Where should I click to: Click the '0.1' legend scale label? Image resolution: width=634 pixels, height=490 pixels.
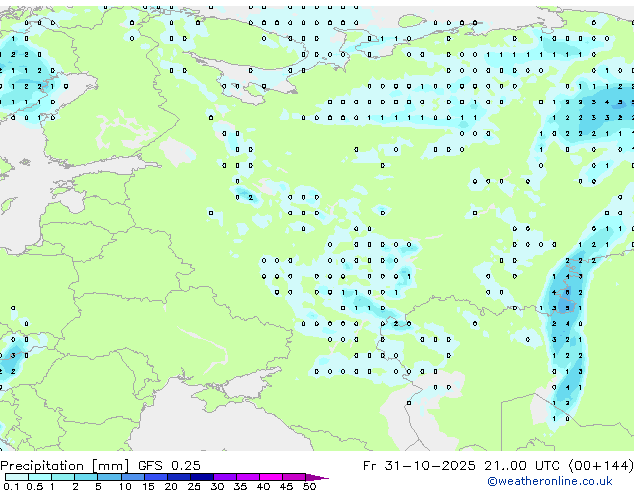pyautogui.click(x=11, y=486)
